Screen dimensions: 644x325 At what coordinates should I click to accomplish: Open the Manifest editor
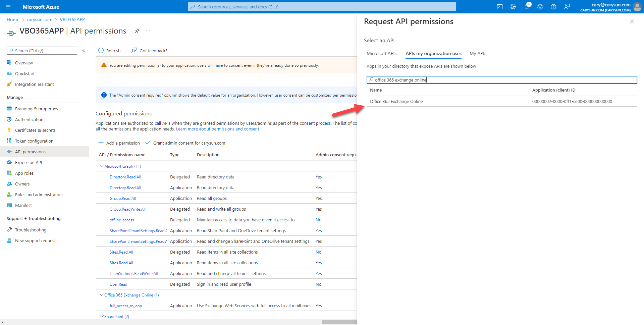coord(23,205)
